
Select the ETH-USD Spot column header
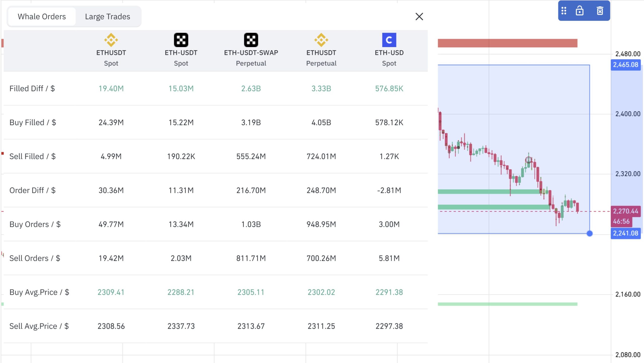pos(389,51)
